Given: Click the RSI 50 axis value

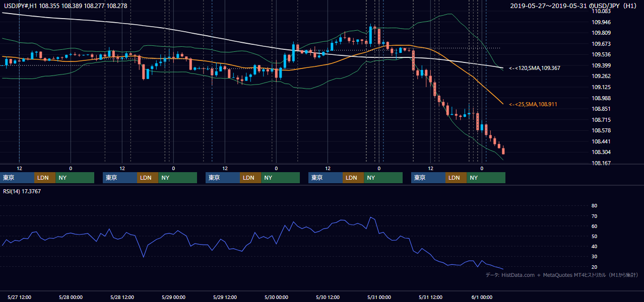Looking at the screenshot, I should pos(594,236).
